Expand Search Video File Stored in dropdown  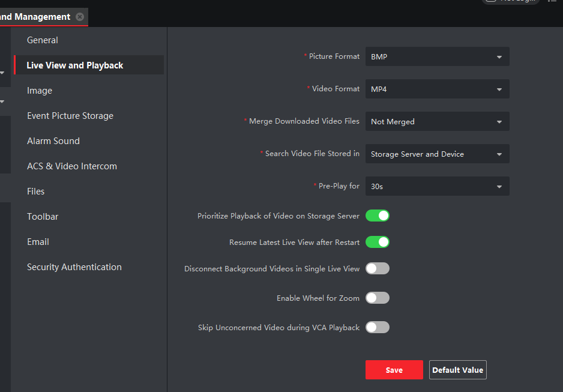[x=437, y=154]
